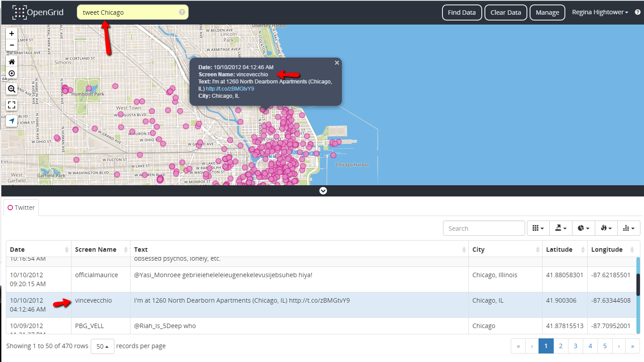Click the navigation arrow map tool
The height and width of the screenshot is (362, 644).
12,121
